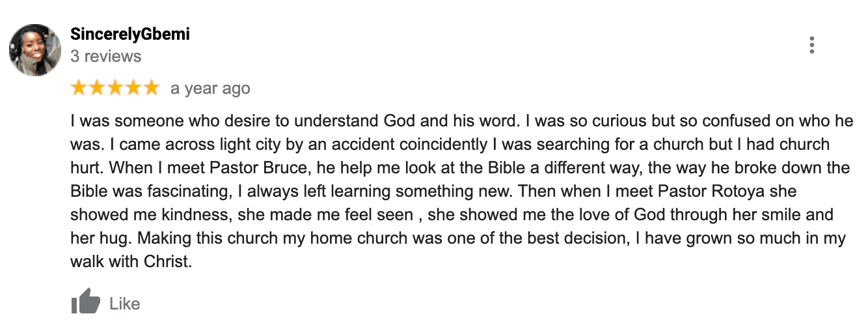Select the Like text label
Viewport: 868px width, 331px height.
click(x=125, y=304)
